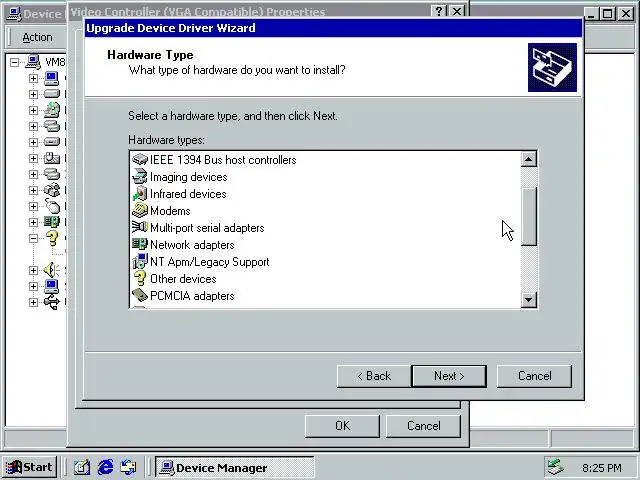Expand the Mice and pointing devices node
The width and height of the screenshot is (640, 480).
[33, 206]
